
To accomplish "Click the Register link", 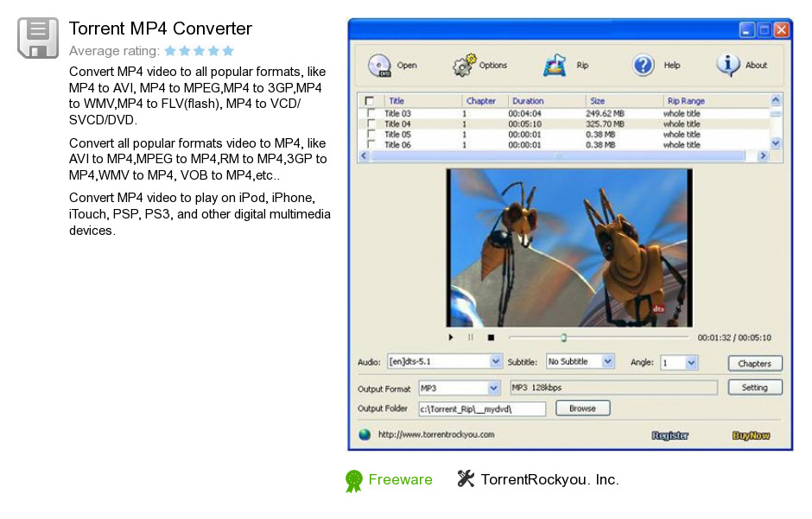I will (669, 436).
